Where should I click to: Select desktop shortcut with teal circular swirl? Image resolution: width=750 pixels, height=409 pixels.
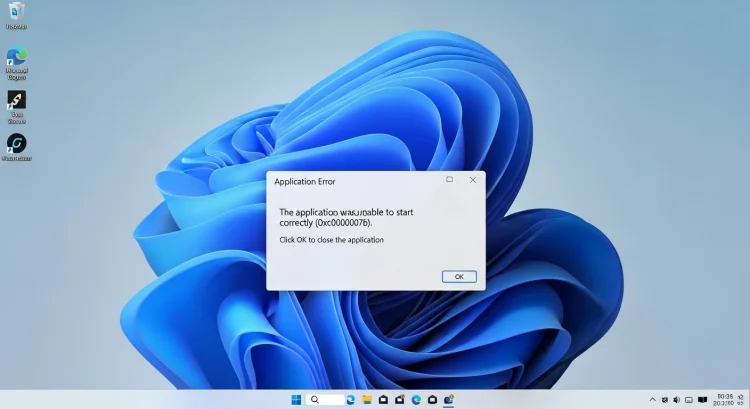click(x=16, y=145)
